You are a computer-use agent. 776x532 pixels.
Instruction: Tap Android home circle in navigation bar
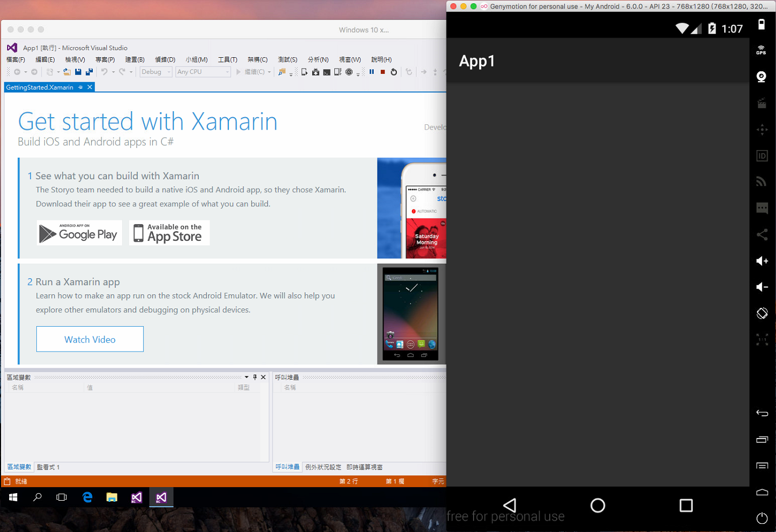(x=598, y=506)
